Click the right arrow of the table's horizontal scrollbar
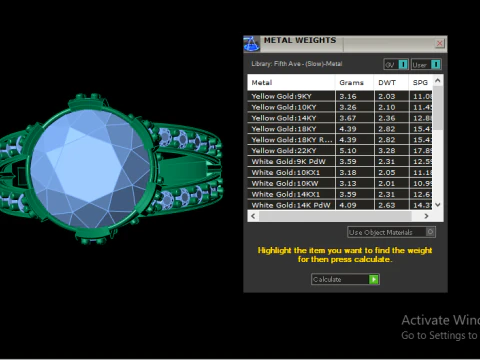This screenshot has height=360, width=480. pos(426,216)
